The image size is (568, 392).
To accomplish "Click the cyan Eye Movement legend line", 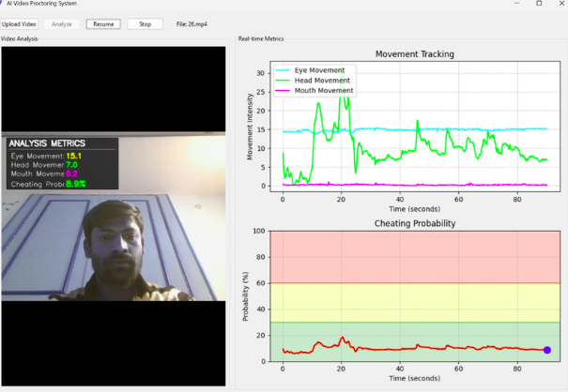I will point(283,70).
